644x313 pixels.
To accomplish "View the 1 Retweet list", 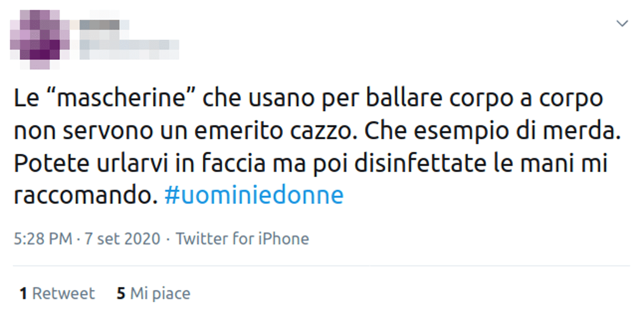I will pyautogui.click(x=57, y=294).
